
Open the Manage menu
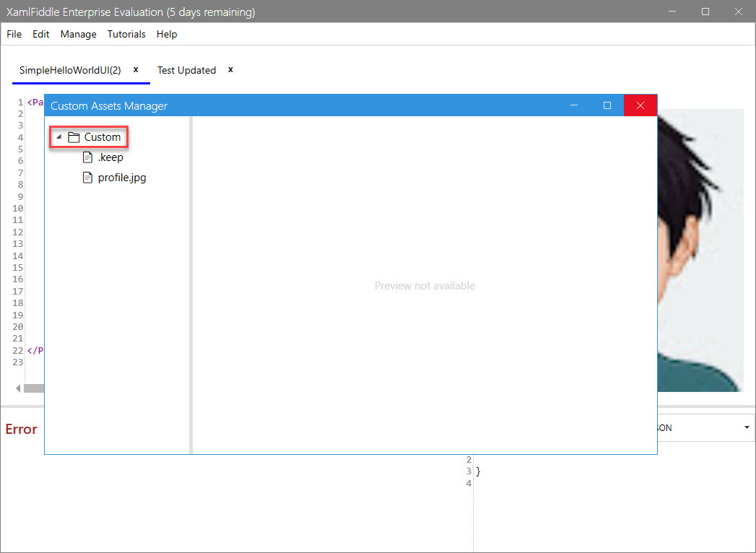point(78,34)
